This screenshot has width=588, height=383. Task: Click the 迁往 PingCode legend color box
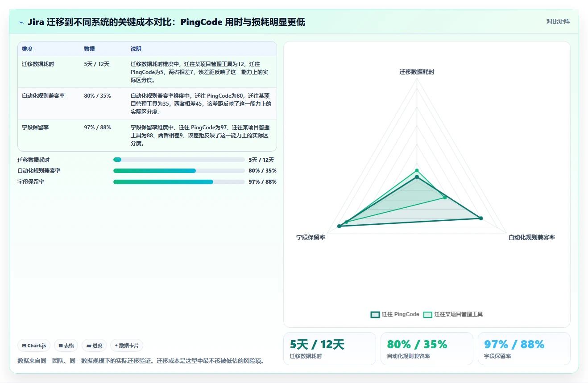375,314
